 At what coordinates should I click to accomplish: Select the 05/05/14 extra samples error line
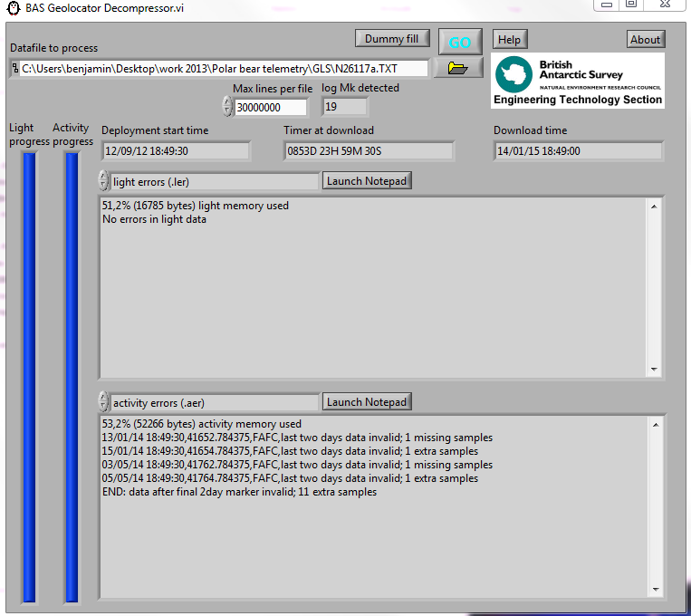pos(290,478)
